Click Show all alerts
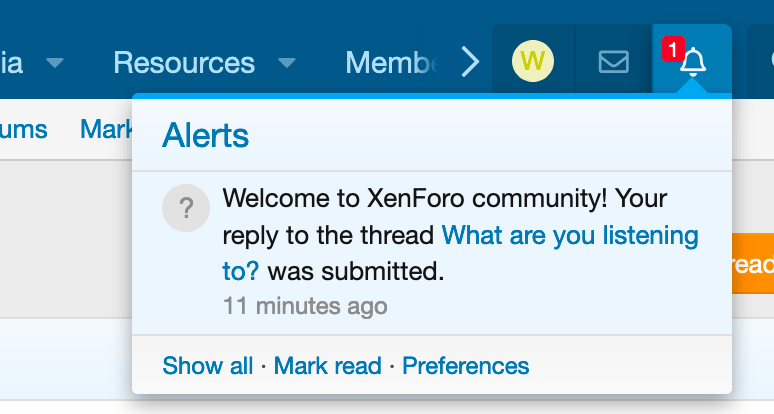Viewport: 774px width, 414px height. (207, 366)
